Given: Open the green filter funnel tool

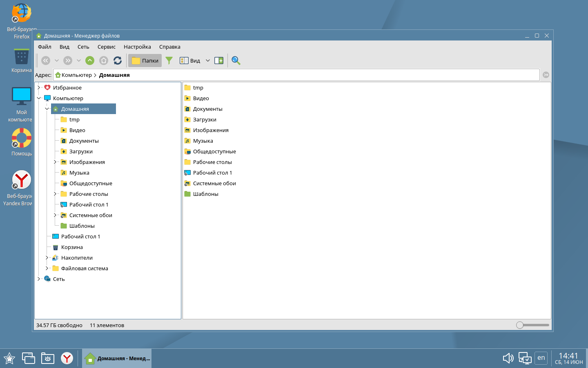Looking at the screenshot, I should tap(169, 61).
